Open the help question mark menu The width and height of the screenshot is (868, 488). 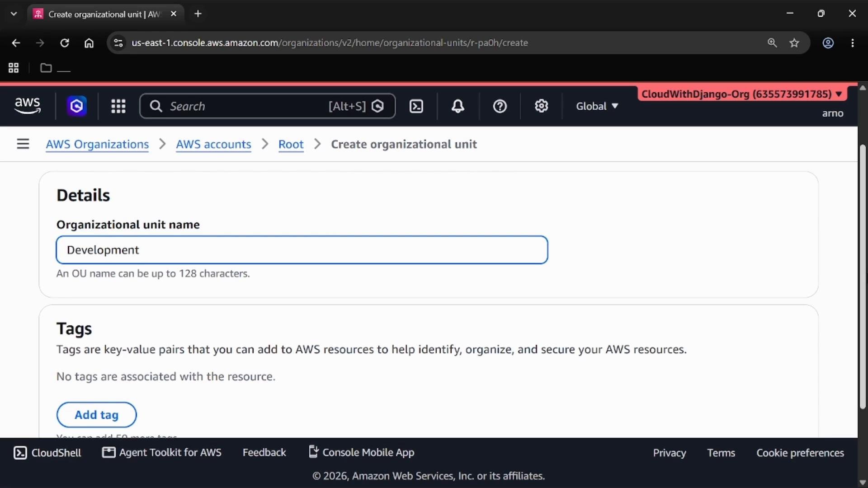500,106
